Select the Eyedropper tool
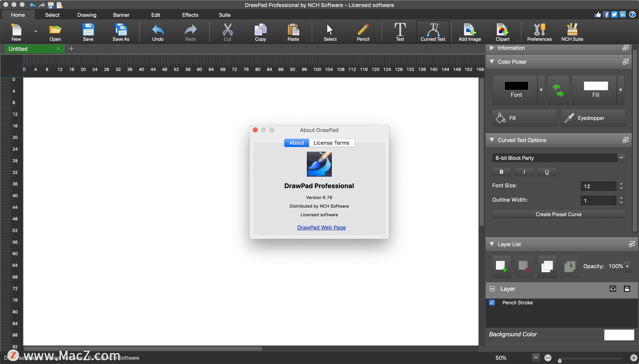639x364 pixels. point(592,118)
